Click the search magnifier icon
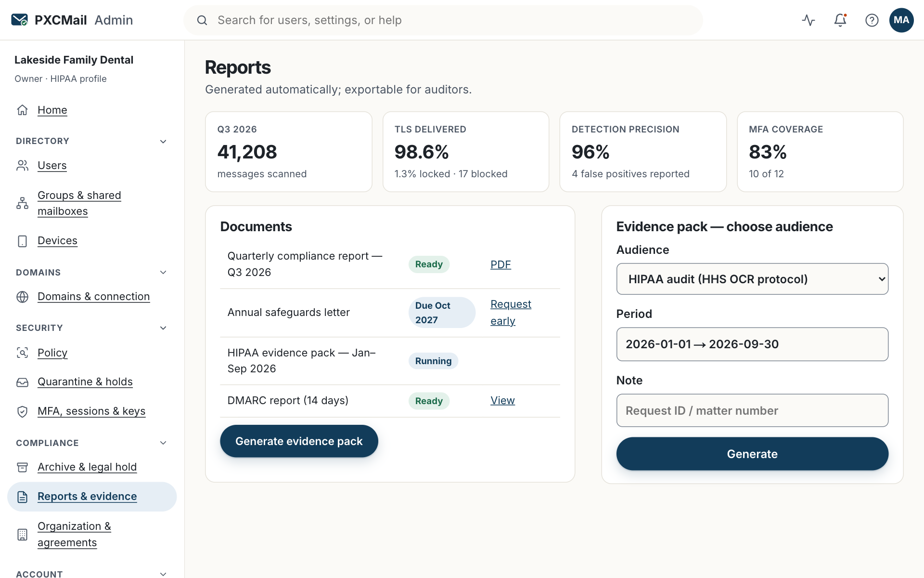924x578 pixels. [202, 20]
